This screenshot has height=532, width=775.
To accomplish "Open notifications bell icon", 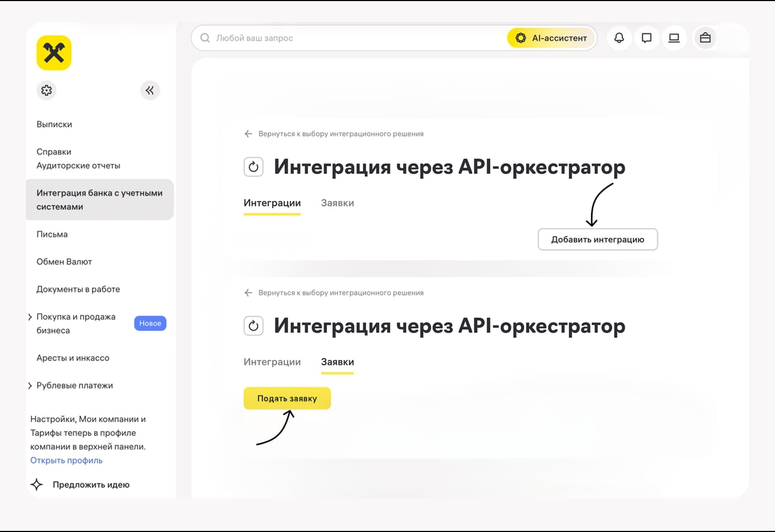I will pos(619,38).
